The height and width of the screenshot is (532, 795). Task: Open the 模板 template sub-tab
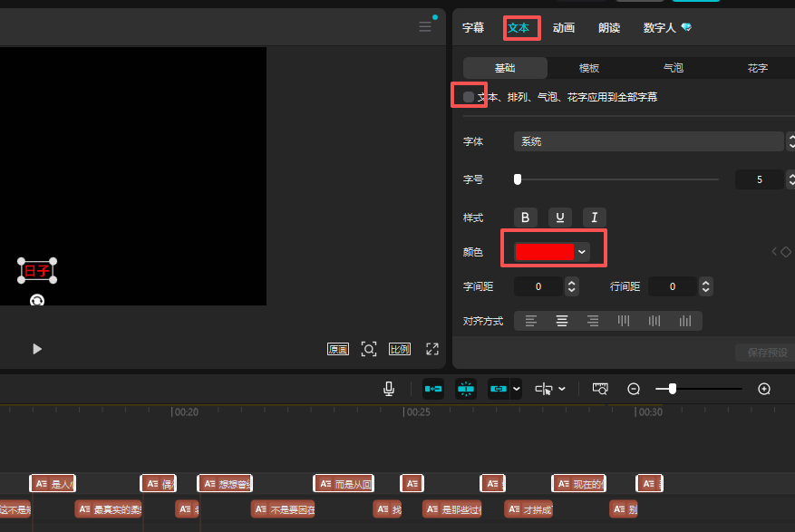[x=589, y=68]
